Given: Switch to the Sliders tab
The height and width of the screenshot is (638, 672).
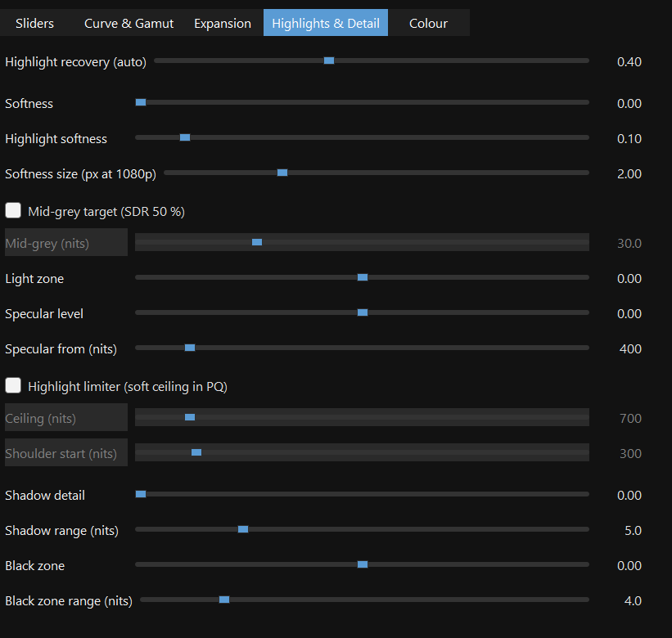Looking at the screenshot, I should (x=34, y=23).
